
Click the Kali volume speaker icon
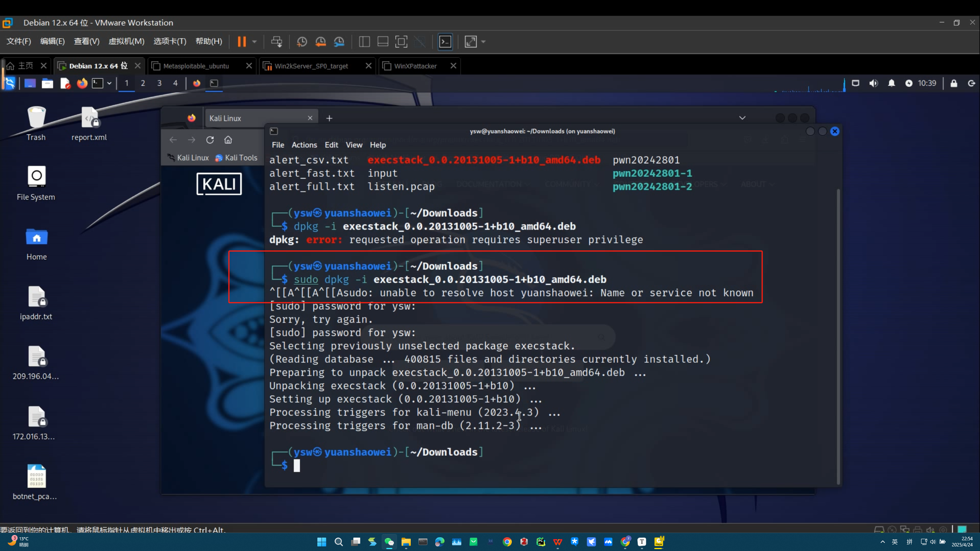[x=873, y=83]
